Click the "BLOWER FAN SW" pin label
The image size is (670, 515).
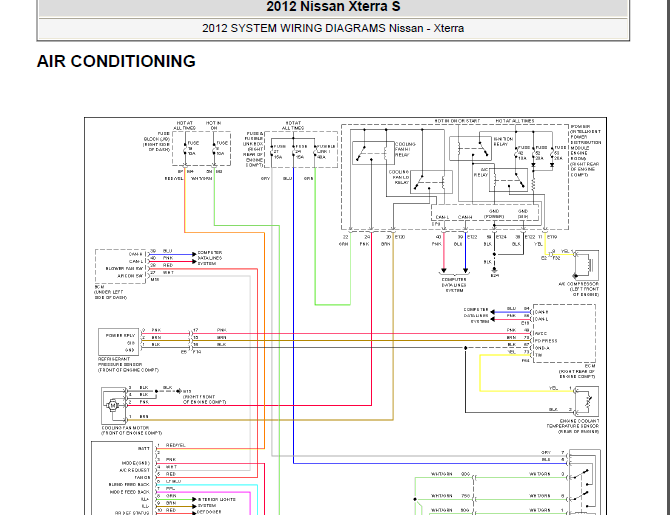[126, 268]
